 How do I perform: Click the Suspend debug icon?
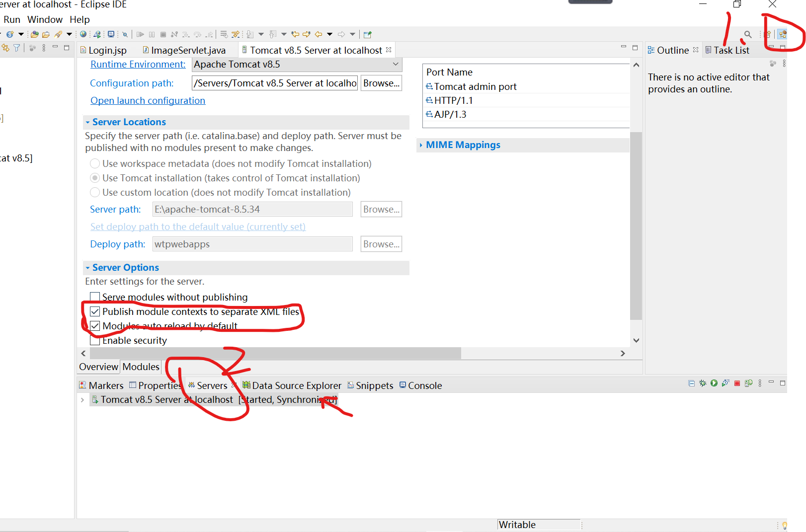coord(152,34)
